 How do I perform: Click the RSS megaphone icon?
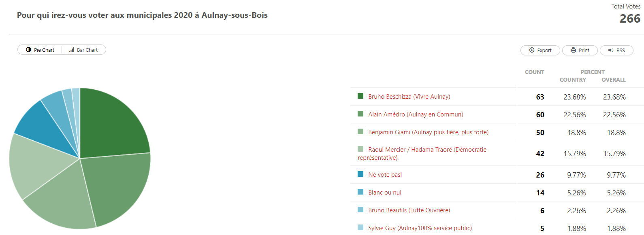click(611, 50)
